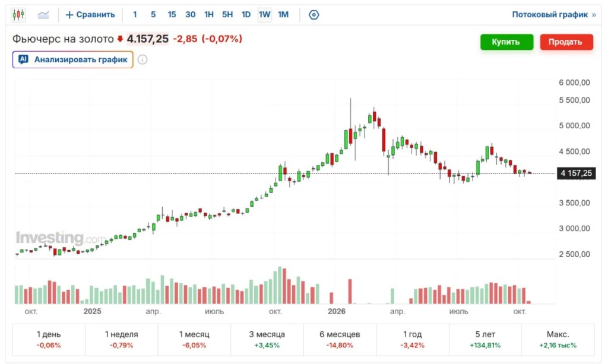Select the candlestick chart type icon

[x=18, y=15]
